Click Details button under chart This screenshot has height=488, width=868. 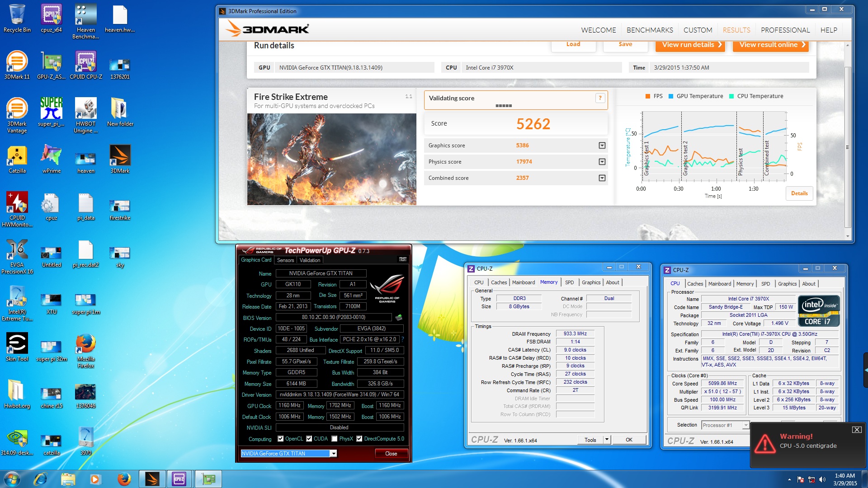click(799, 193)
